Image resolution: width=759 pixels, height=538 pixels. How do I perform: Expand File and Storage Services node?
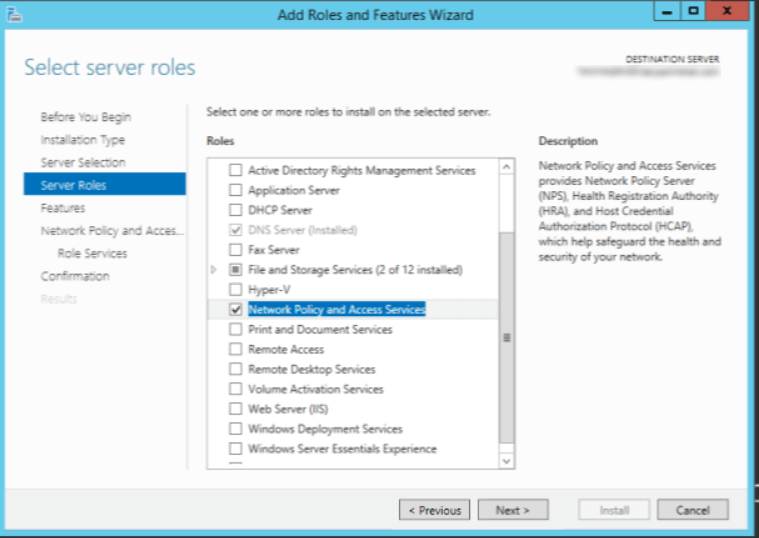tap(214, 270)
